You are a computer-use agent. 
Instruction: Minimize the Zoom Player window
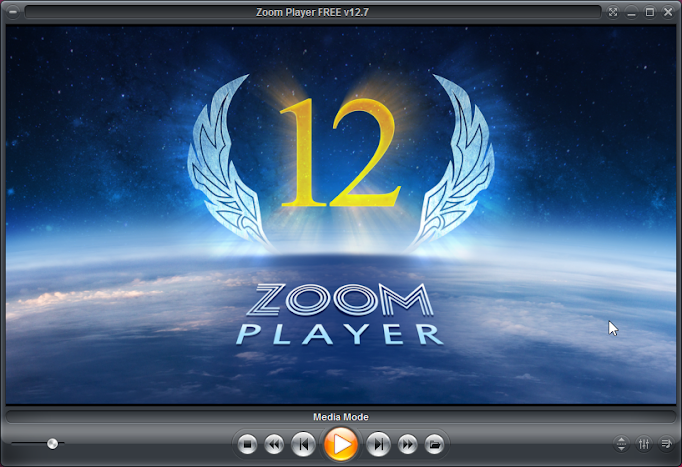(x=632, y=12)
